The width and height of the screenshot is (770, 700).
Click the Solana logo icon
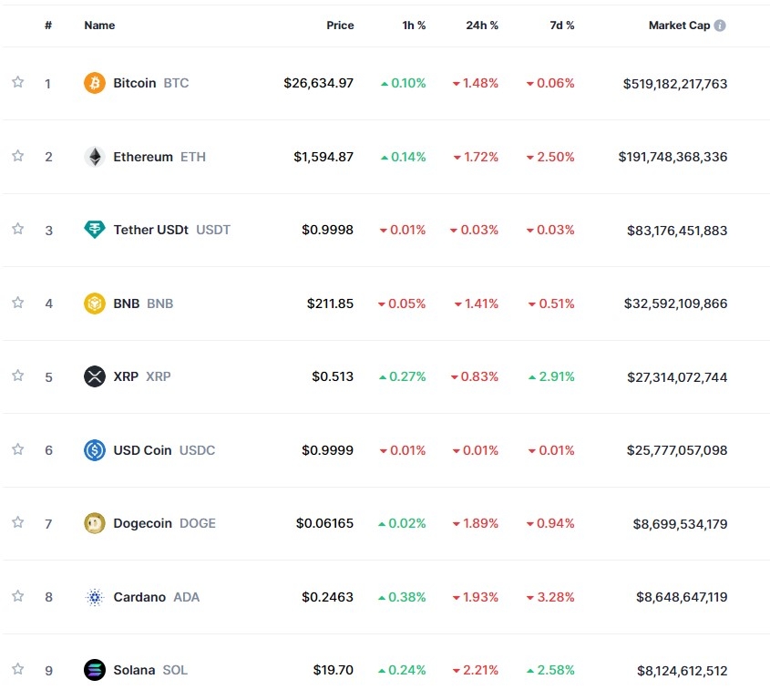(95, 670)
